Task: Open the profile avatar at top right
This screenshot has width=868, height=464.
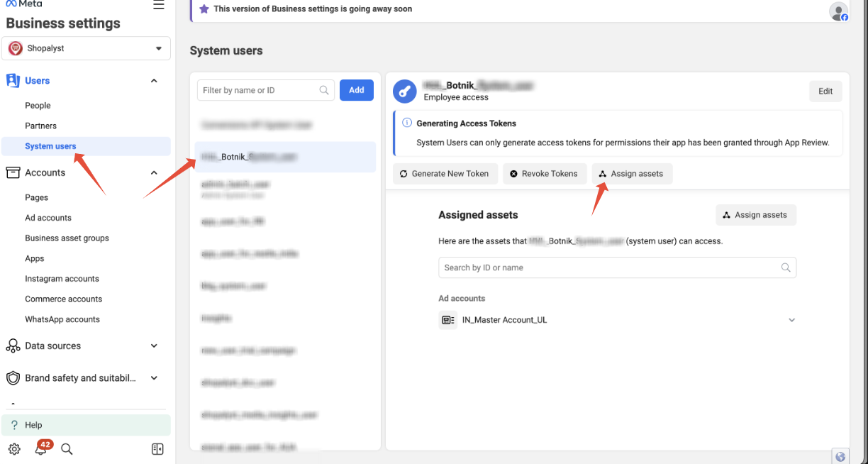Action: click(839, 11)
